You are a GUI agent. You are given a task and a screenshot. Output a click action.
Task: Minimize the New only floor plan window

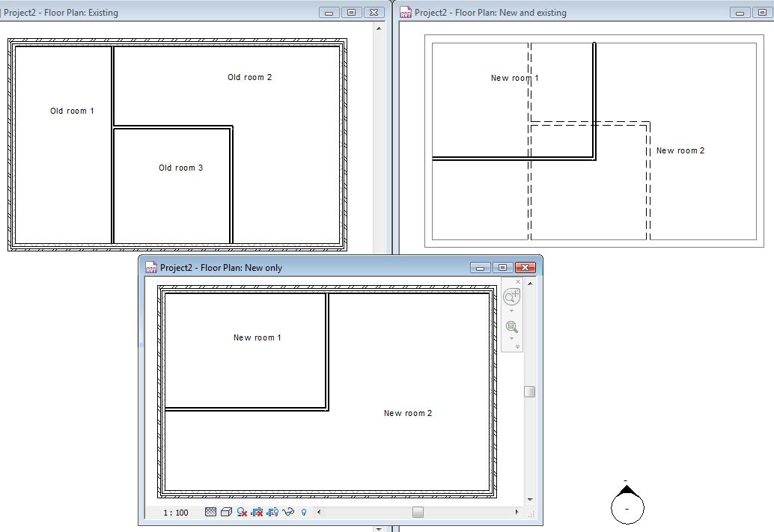click(x=480, y=267)
